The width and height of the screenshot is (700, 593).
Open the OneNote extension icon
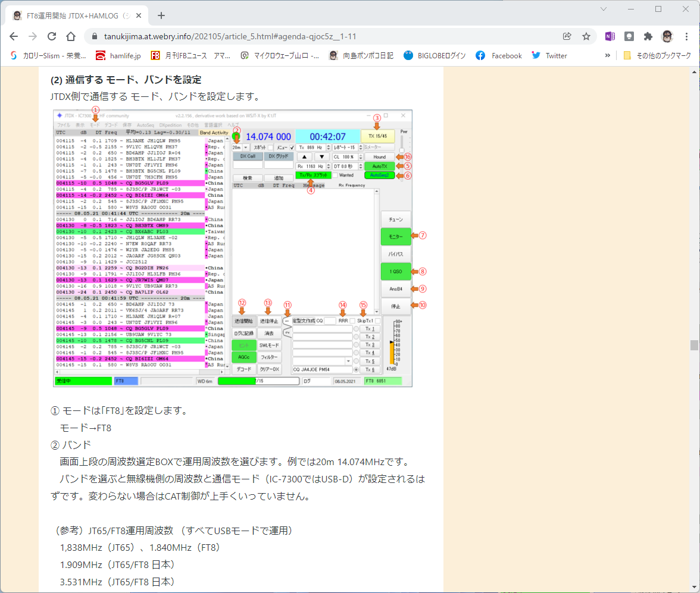610,37
